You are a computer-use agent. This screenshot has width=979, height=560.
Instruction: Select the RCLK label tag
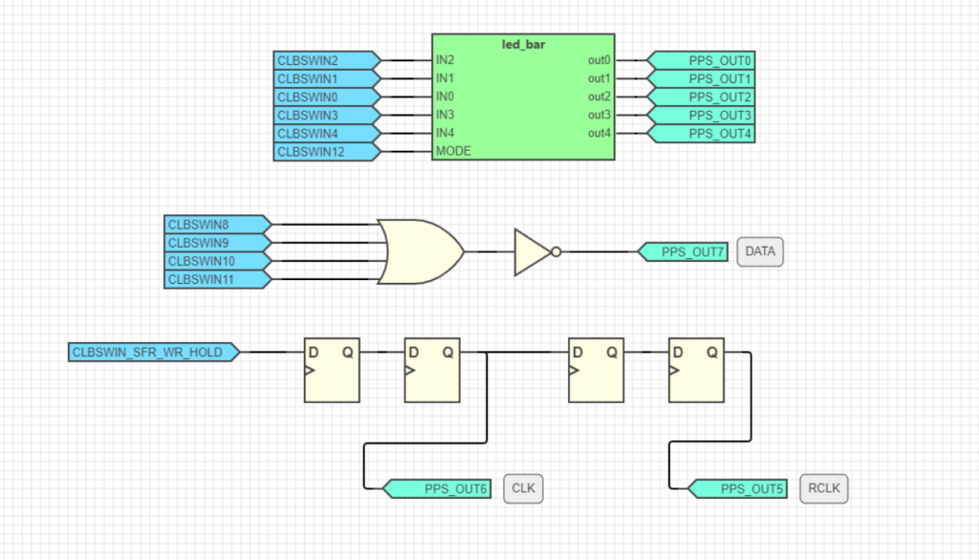[x=823, y=487]
